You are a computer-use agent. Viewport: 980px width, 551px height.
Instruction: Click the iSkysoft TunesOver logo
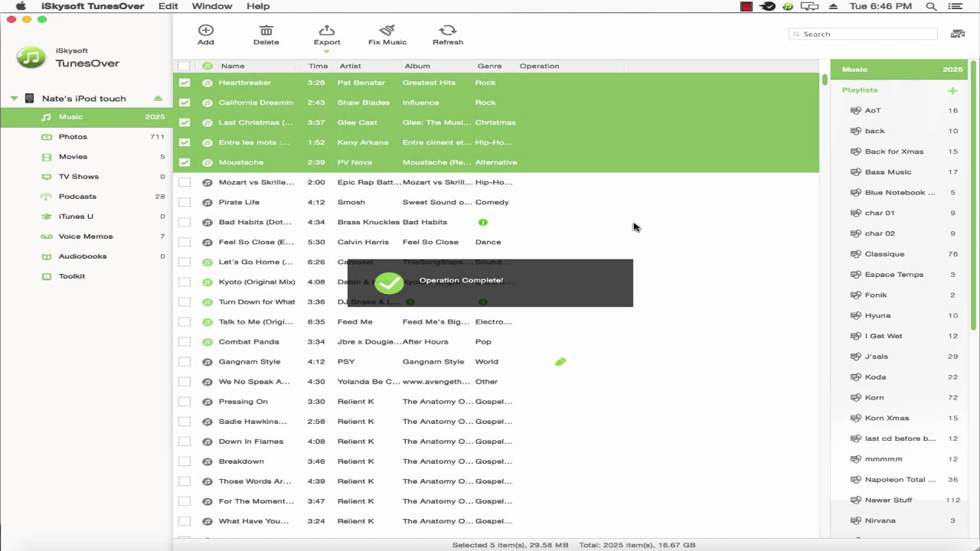click(31, 57)
